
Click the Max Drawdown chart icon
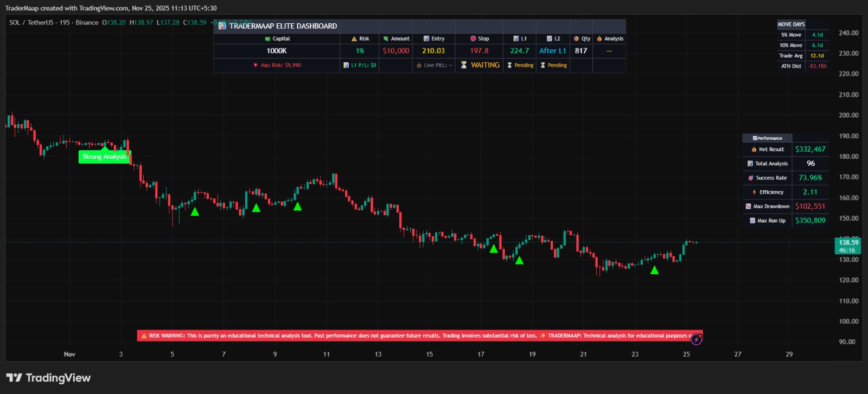748,206
